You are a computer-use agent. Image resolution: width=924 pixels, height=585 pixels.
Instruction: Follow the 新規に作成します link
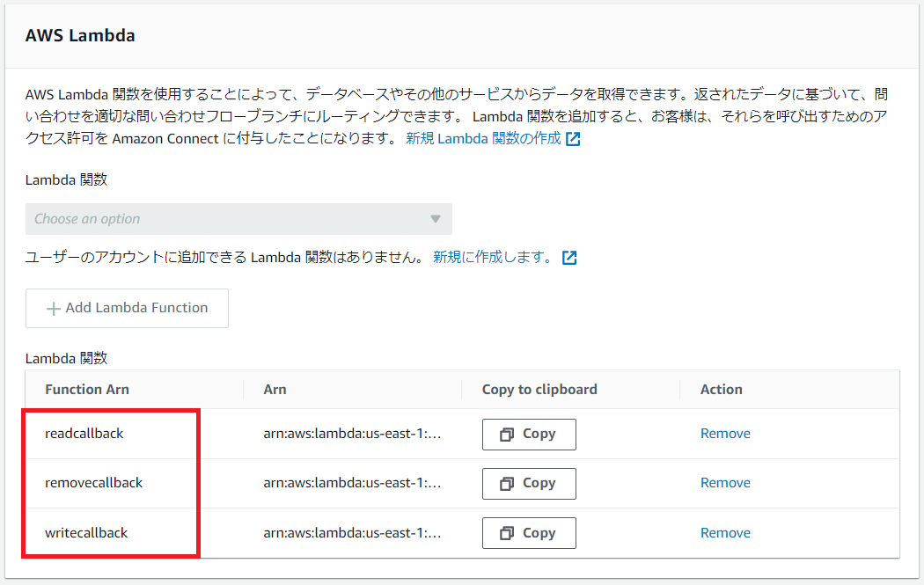click(493, 258)
